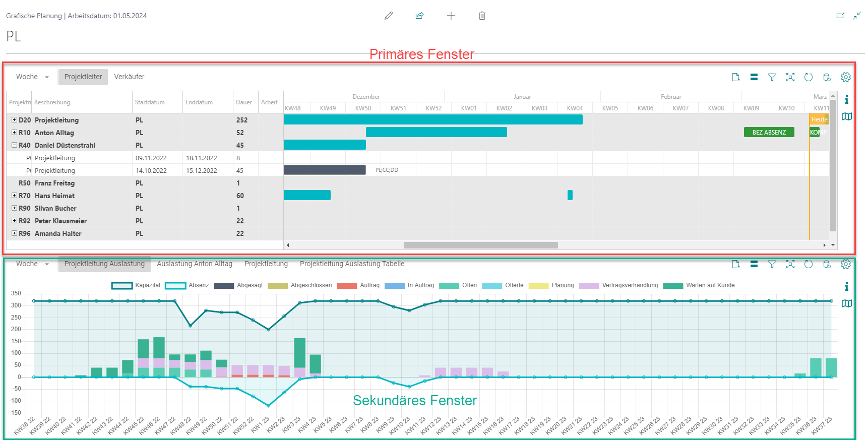Viewport: 868px width, 440px height.
Task: Collapse the R40 Daniel Düstenstrahl row
Action: (14, 145)
